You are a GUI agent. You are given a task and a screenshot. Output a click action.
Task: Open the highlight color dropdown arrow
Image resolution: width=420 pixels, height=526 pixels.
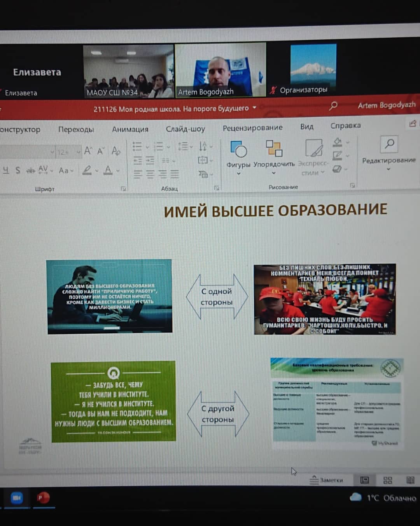tap(96, 170)
